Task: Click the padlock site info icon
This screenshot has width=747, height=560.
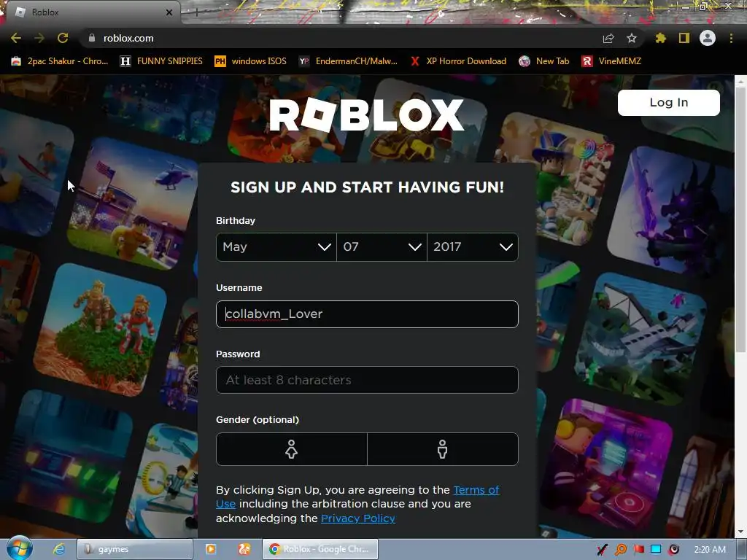Action: (91, 38)
